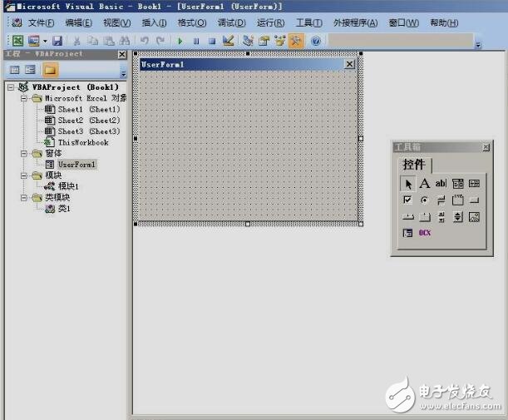This screenshot has height=420, width=508.
Task: Click the View Code icon in project panel
Action: tap(15, 70)
